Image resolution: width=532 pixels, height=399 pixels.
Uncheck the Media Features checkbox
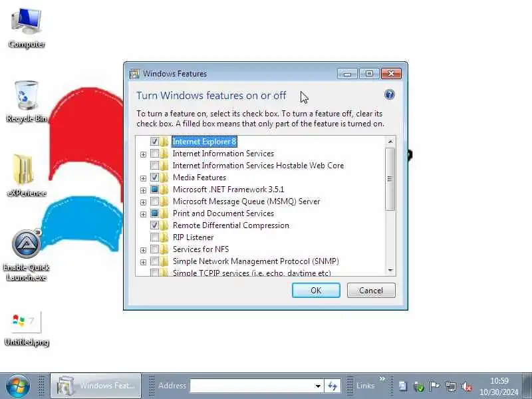(154, 178)
